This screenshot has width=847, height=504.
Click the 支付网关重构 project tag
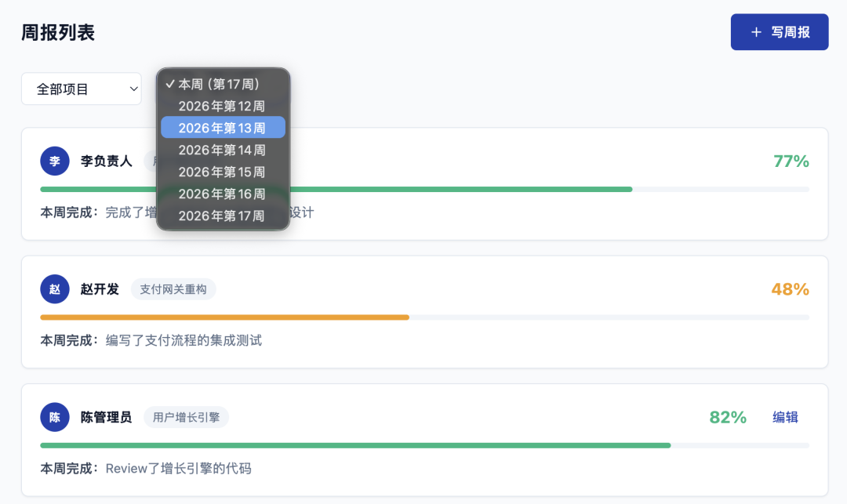(173, 289)
